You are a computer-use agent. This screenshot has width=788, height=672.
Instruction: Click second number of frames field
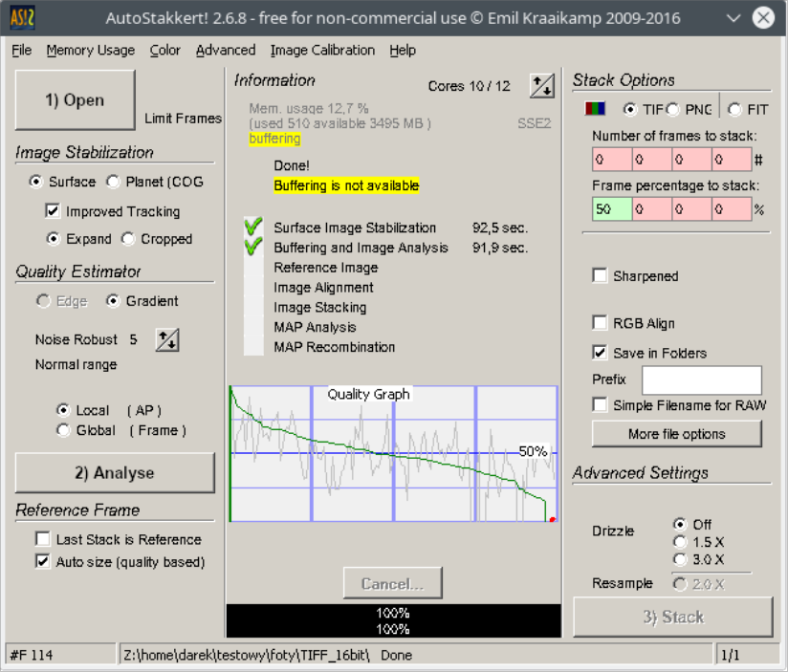pyautogui.click(x=652, y=160)
